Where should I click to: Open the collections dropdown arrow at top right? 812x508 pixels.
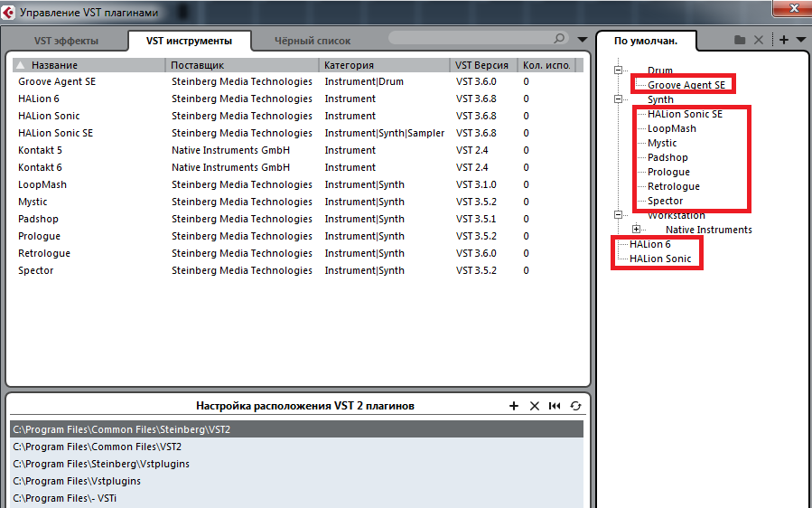tap(800, 40)
